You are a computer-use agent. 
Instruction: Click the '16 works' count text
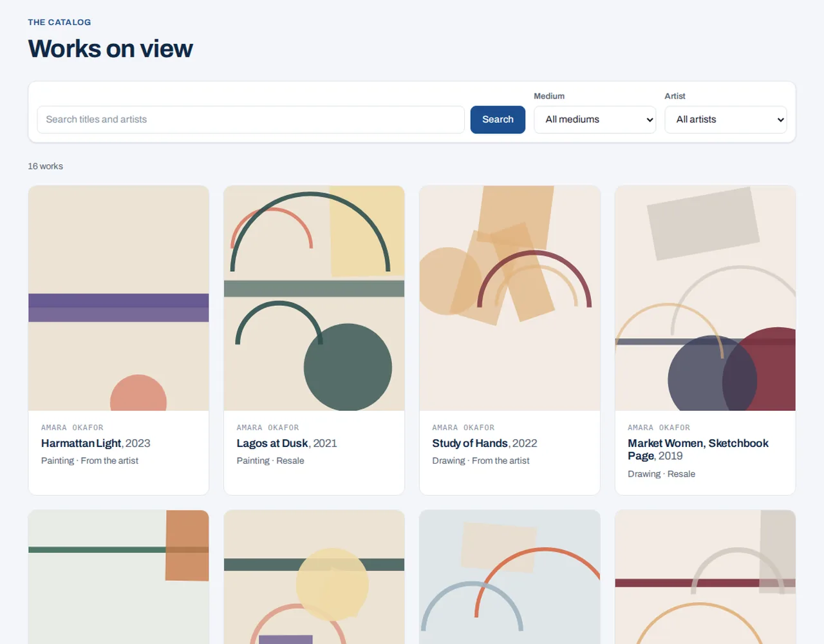click(45, 166)
